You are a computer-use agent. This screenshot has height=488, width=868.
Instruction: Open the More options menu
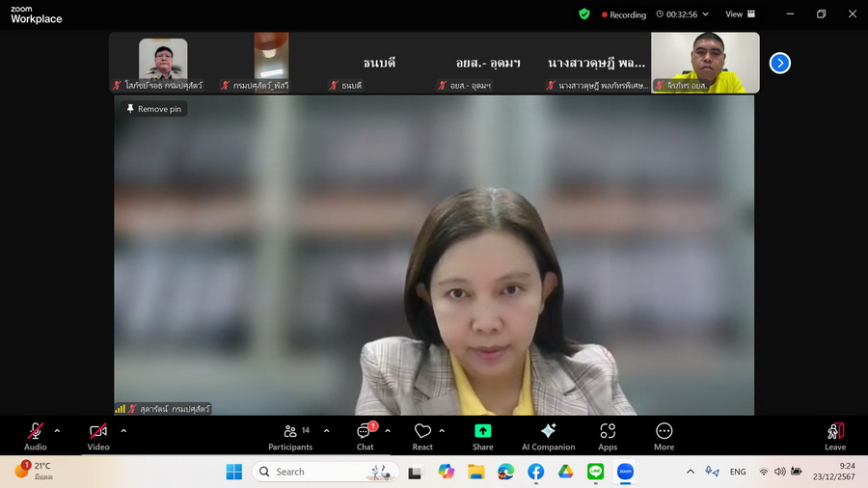[x=664, y=436]
